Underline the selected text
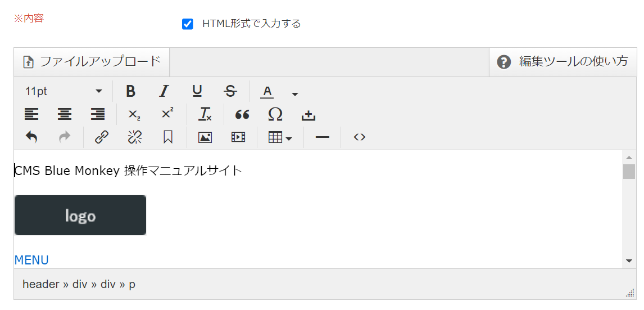Screen dimensions: 644x310 tap(197, 91)
